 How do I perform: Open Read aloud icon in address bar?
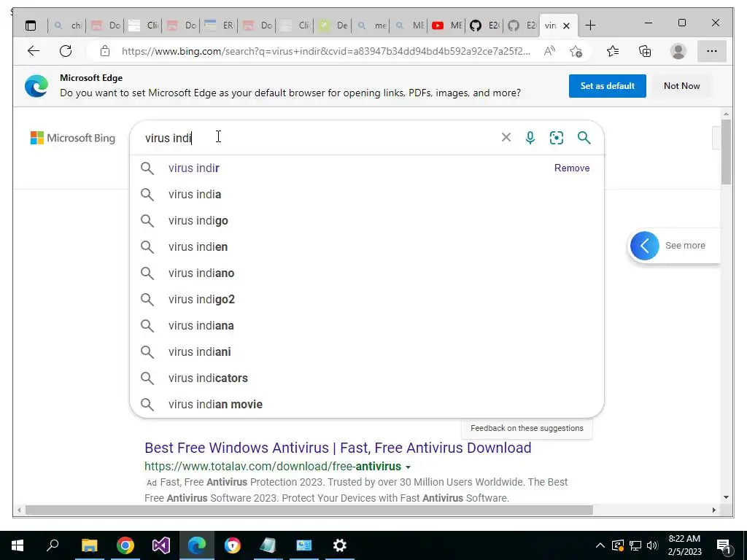coord(549,51)
